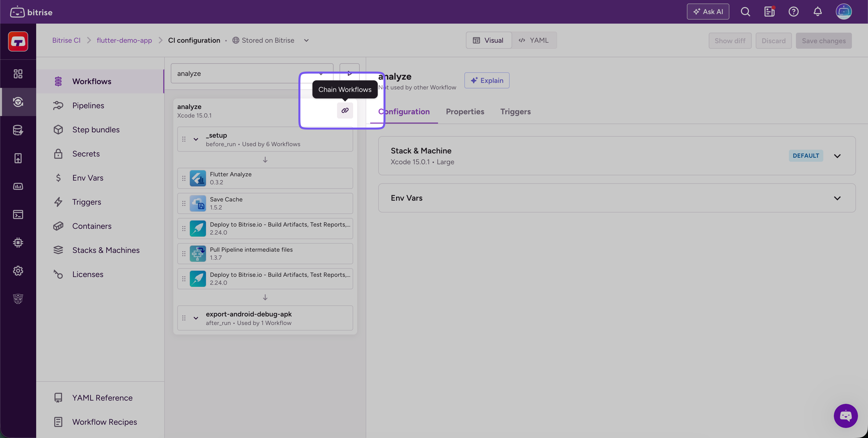Click the Discard button

(773, 41)
